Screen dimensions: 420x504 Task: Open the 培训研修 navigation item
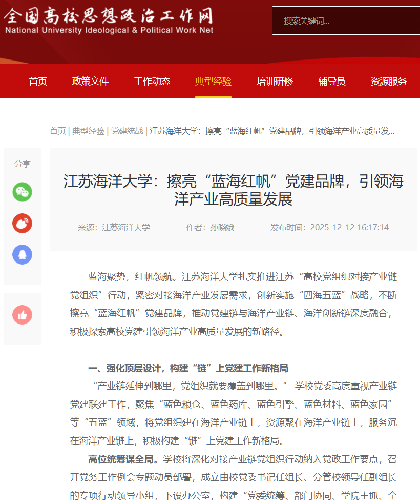click(275, 81)
